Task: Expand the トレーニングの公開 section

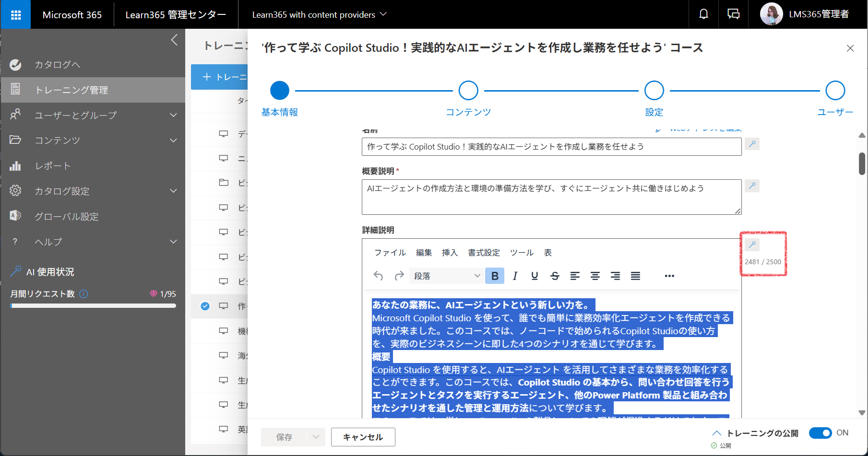Action: (716, 433)
